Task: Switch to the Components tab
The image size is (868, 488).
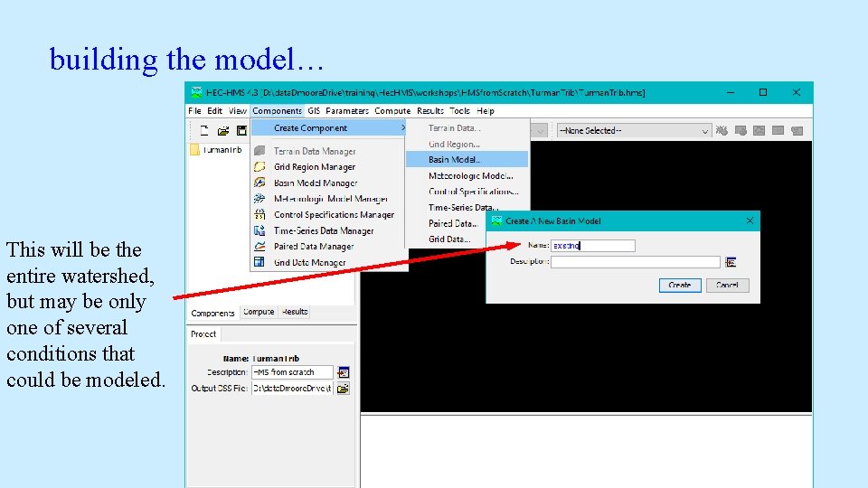Action: [213, 314]
